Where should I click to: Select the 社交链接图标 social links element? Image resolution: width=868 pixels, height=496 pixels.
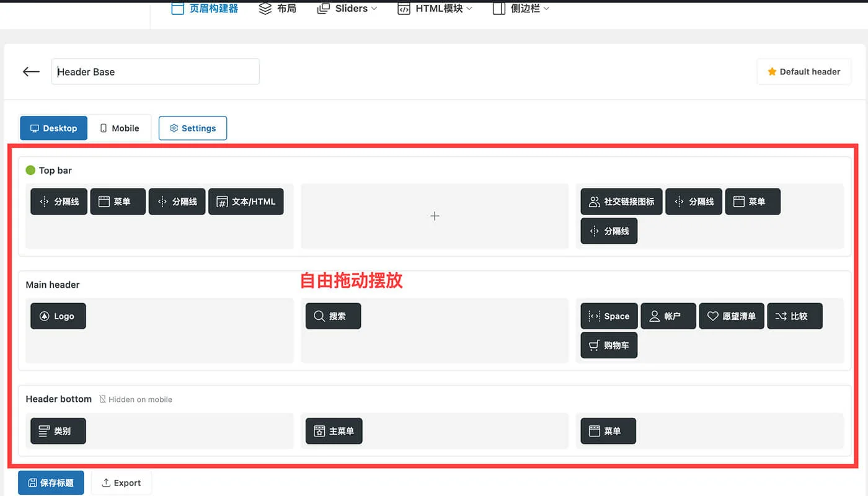621,201
